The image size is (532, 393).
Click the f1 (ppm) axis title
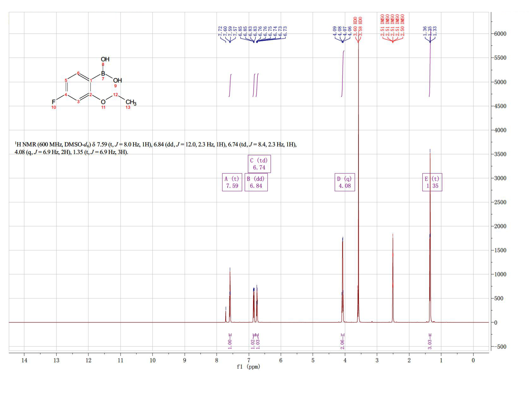coord(248,367)
